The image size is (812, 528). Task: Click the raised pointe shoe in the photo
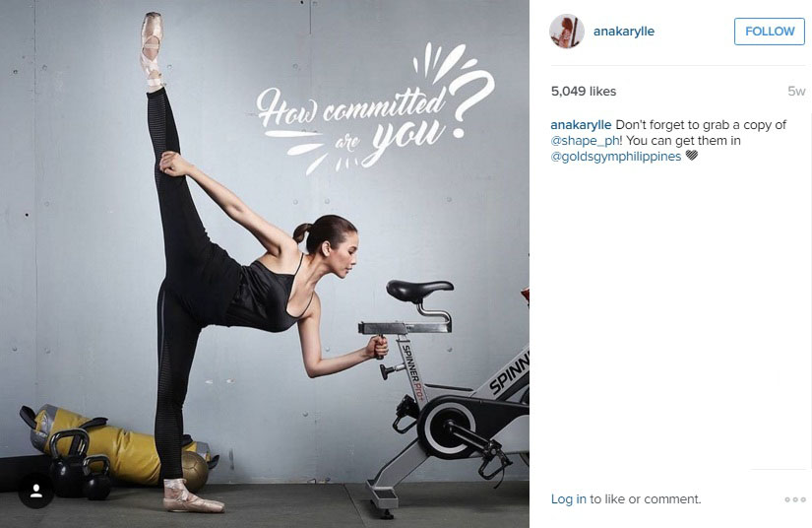[152, 50]
